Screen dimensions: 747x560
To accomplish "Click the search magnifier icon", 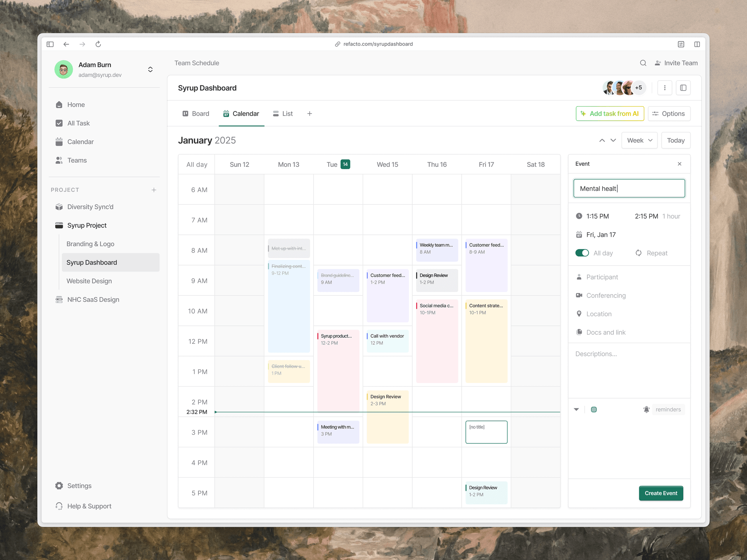I will pos(643,63).
